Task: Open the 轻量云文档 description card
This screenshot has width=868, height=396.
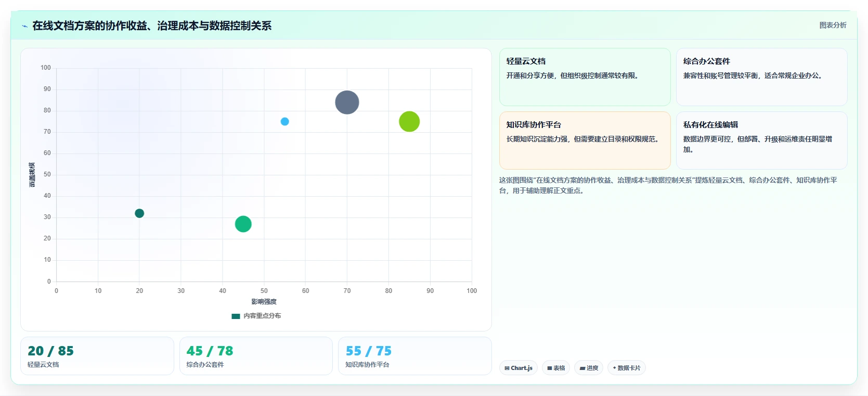Action: tap(585, 77)
